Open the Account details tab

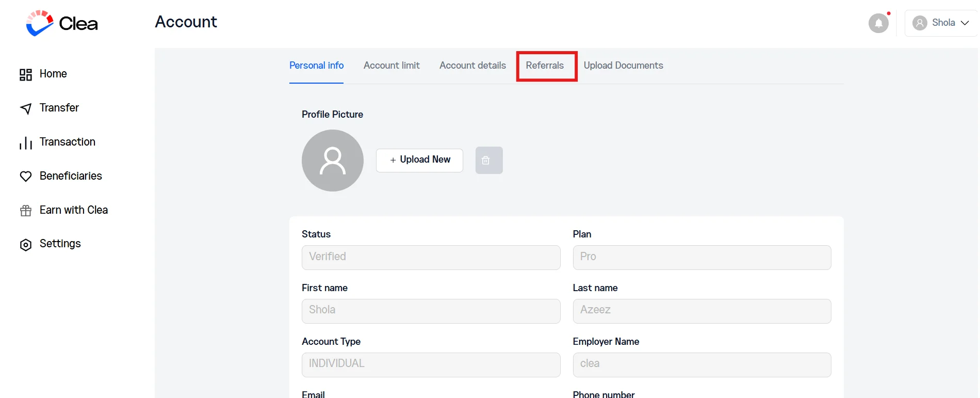(x=472, y=66)
